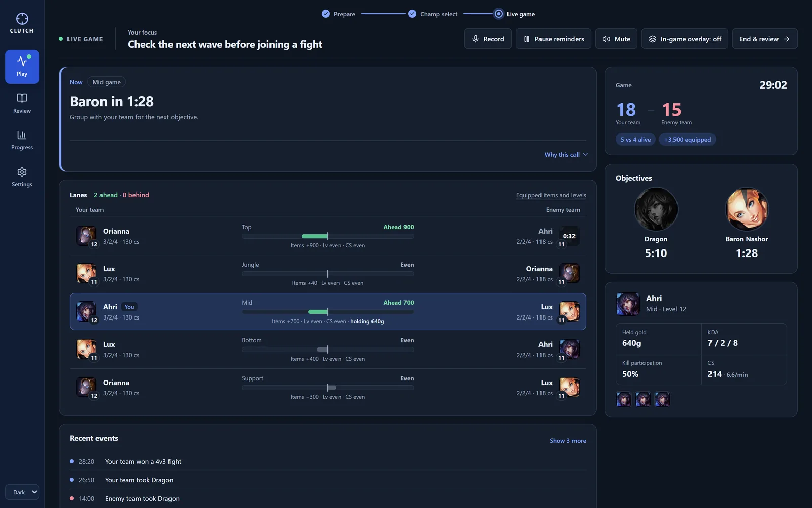Viewport: 812px width, 508px height.
Task: Show 3 more recent events
Action: [x=567, y=441]
